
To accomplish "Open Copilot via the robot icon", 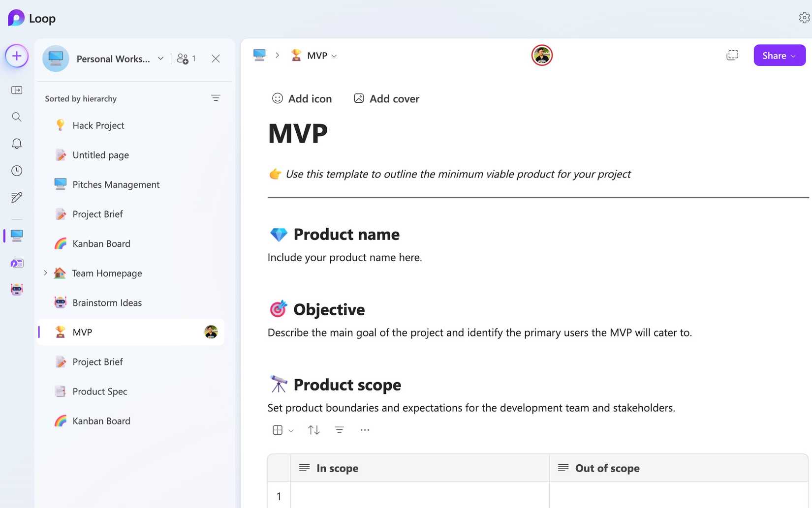I will point(16,289).
